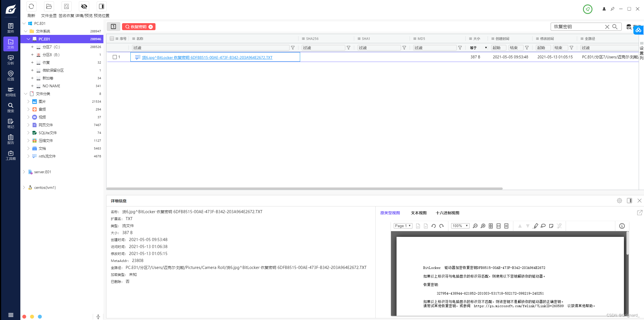Toggle the 详情/预览 eye icon
Screen dimensions: 644x320
click(84, 6)
